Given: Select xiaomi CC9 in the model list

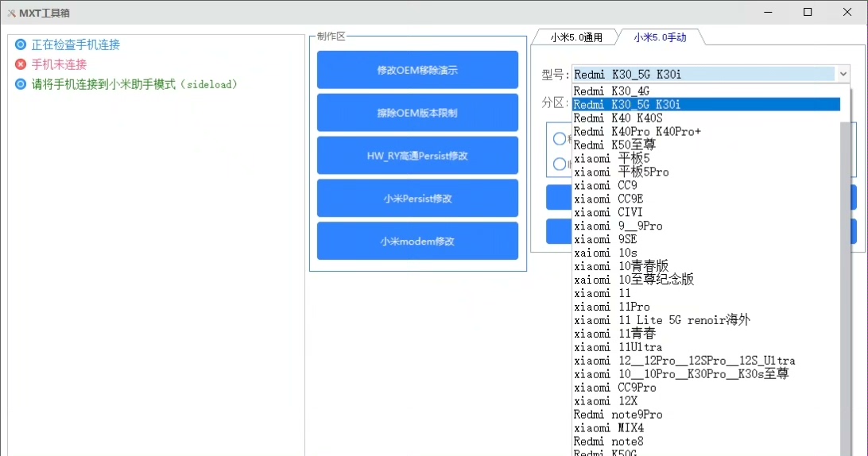Looking at the screenshot, I should coord(707,185).
